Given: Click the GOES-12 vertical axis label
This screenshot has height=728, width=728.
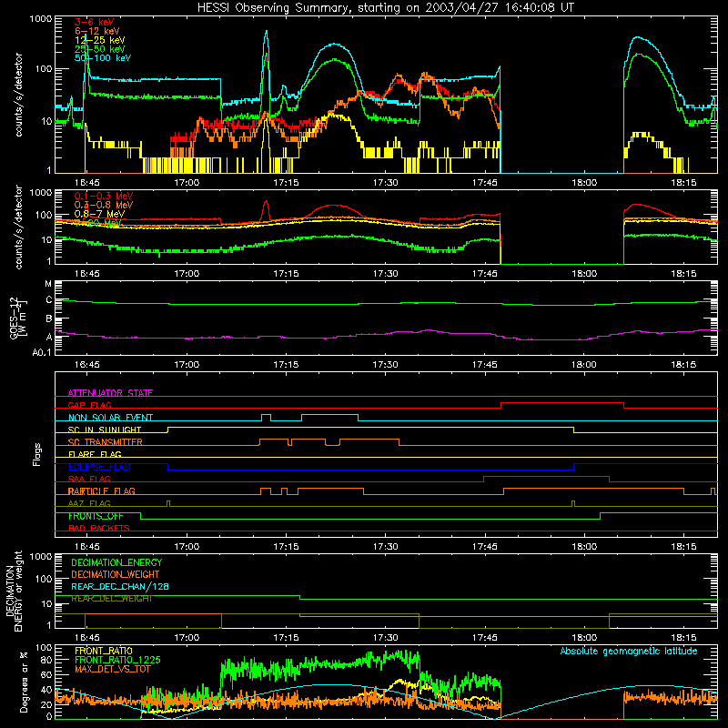Looking at the screenshot, I should pos(18,318).
